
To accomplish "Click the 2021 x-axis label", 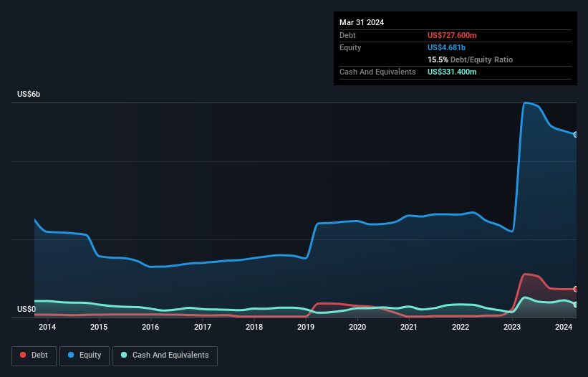I will (x=409, y=327).
